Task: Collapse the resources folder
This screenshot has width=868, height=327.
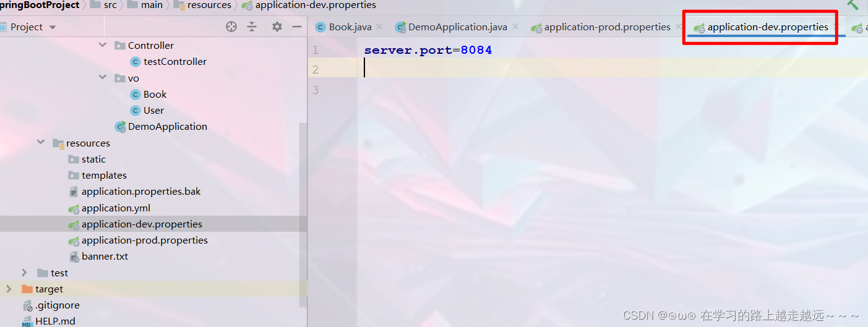Action: [x=41, y=143]
